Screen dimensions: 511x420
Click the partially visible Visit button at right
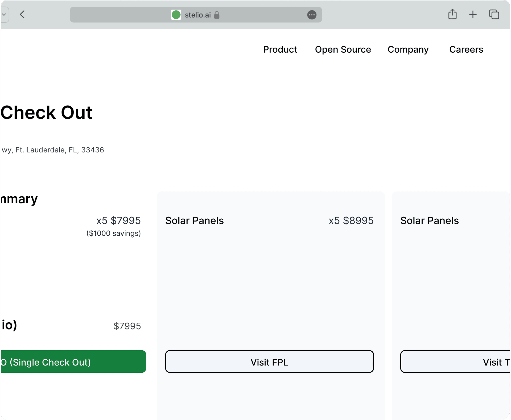(456, 362)
